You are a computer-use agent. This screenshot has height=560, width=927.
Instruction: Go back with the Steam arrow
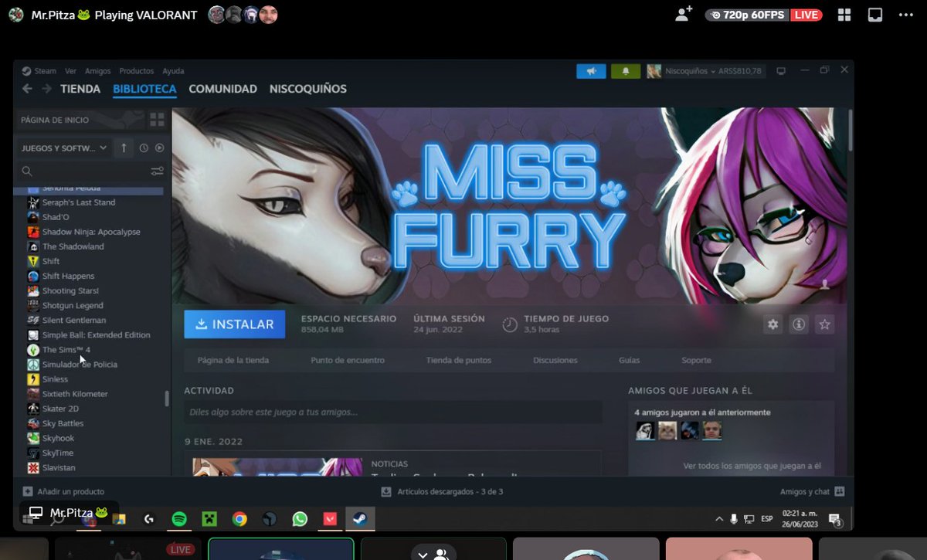click(x=28, y=89)
